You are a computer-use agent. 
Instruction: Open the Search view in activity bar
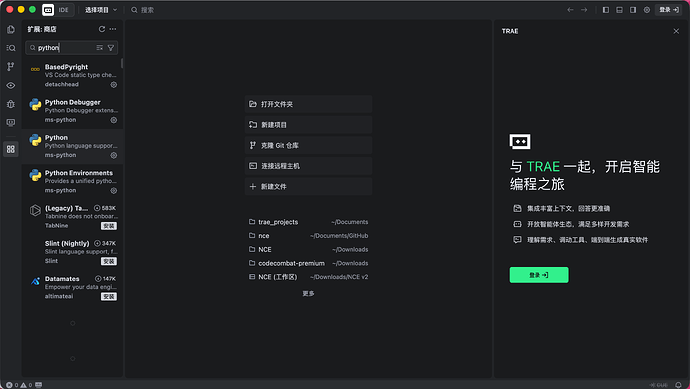(x=11, y=48)
